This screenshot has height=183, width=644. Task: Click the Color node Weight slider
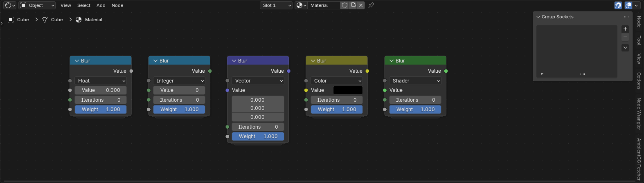coord(337,109)
